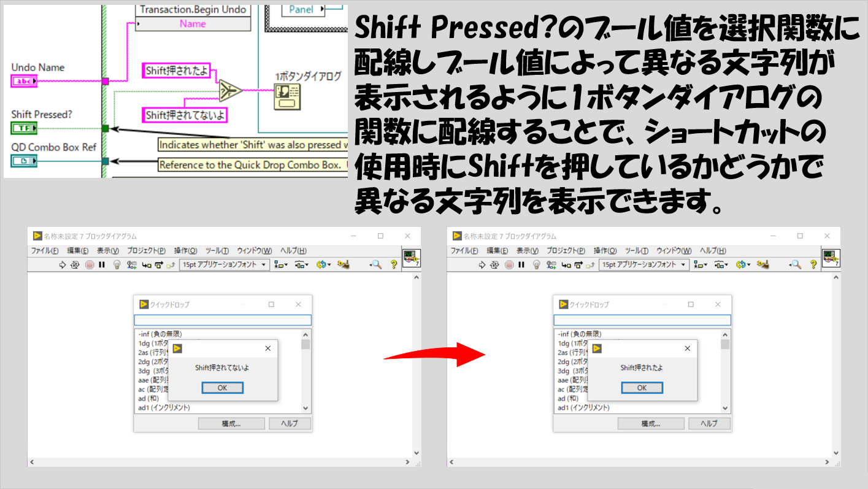Screen dimensions: 868x489
Task: Click VI connector icon in right window
Action: [831, 258]
